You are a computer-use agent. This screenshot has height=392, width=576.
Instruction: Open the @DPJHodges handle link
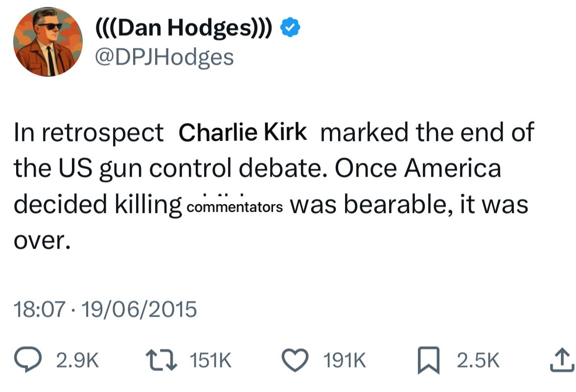click(x=163, y=57)
